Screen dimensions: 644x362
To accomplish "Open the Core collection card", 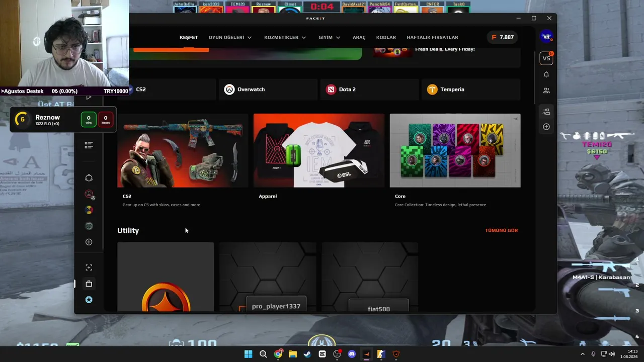I will tap(455, 161).
